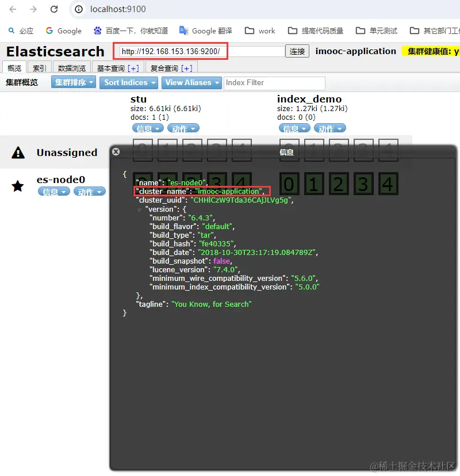
Task: Switch to the 索引 tab
Action: pyautogui.click(x=40, y=67)
